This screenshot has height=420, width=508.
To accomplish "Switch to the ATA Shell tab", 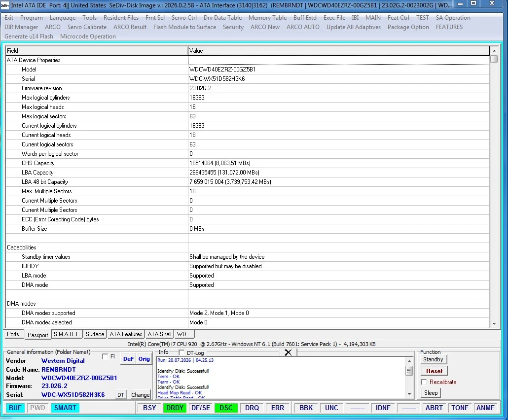I will 159,334.
